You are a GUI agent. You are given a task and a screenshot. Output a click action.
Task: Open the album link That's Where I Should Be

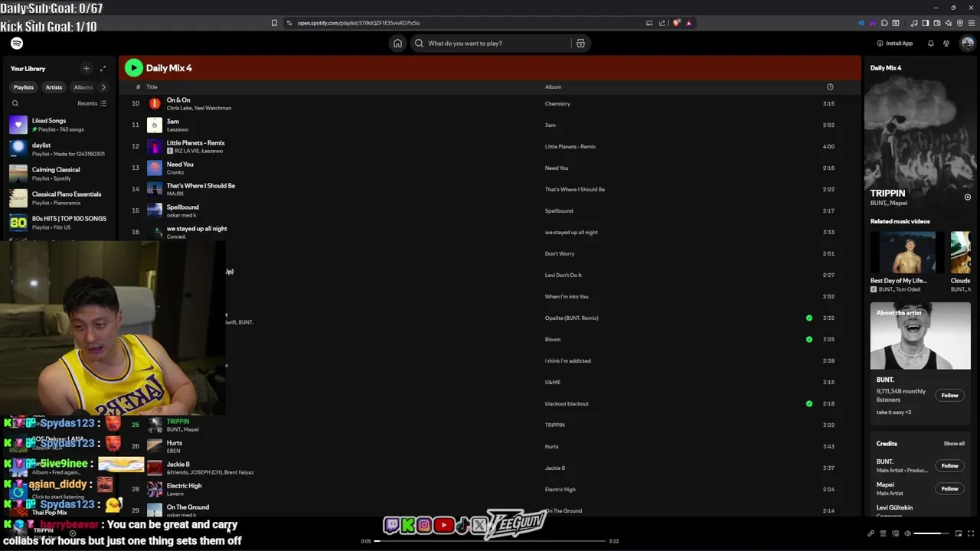tap(575, 190)
